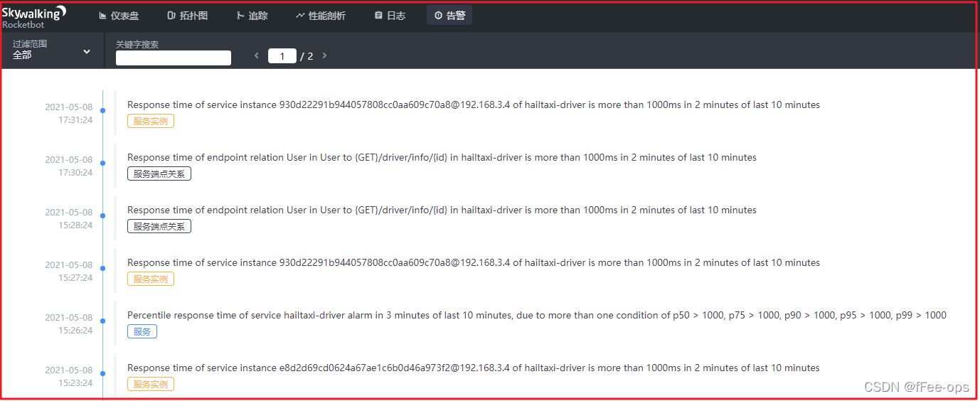Select the alarm message at 17:31:24
Image resolution: width=980 pixels, height=401 pixels.
click(x=474, y=105)
